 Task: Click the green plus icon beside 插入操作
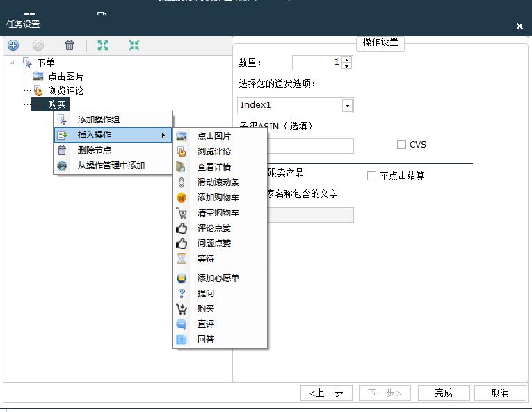point(62,135)
